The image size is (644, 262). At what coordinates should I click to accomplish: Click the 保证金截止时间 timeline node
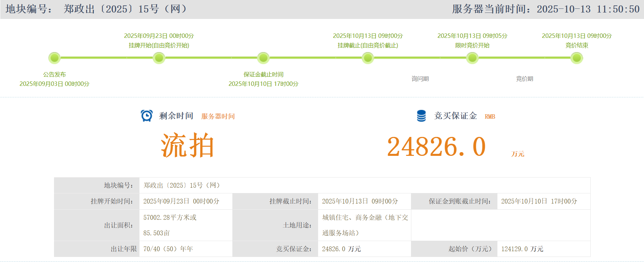tap(263, 58)
